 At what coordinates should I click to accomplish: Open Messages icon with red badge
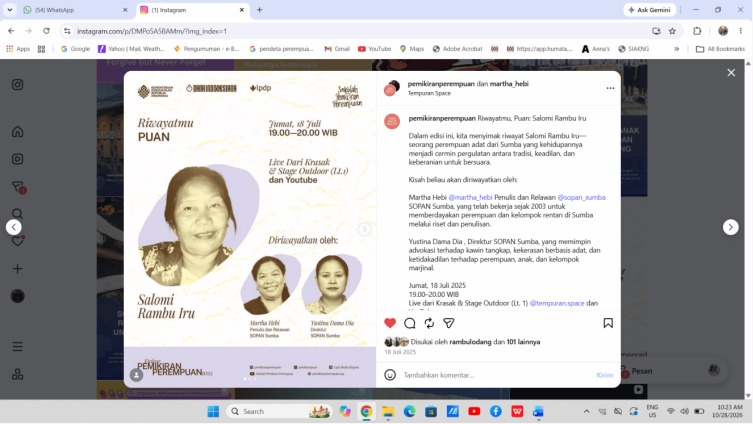(18, 187)
